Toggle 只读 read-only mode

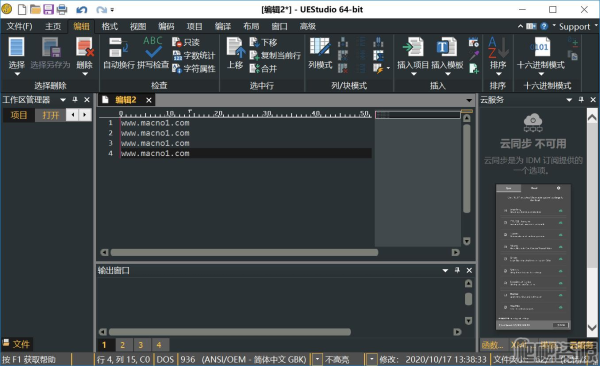(x=186, y=42)
